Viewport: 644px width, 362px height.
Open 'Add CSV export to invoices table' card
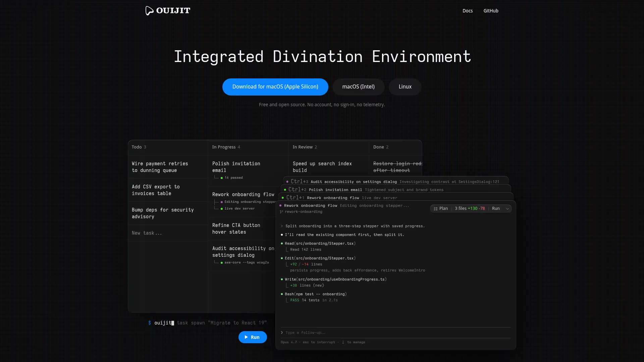168,190
